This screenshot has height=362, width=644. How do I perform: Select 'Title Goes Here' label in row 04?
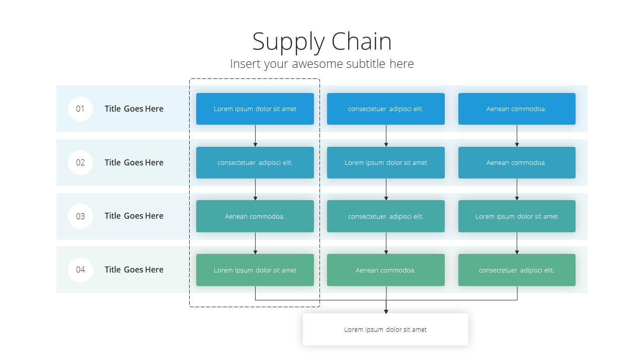tap(134, 269)
